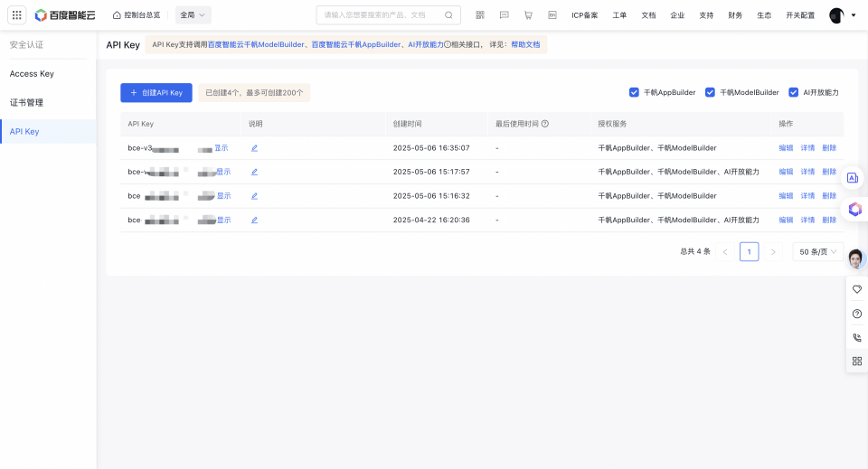
Task: Toggle AI开放能力 filter checkbox
Action: tap(793, 92)
